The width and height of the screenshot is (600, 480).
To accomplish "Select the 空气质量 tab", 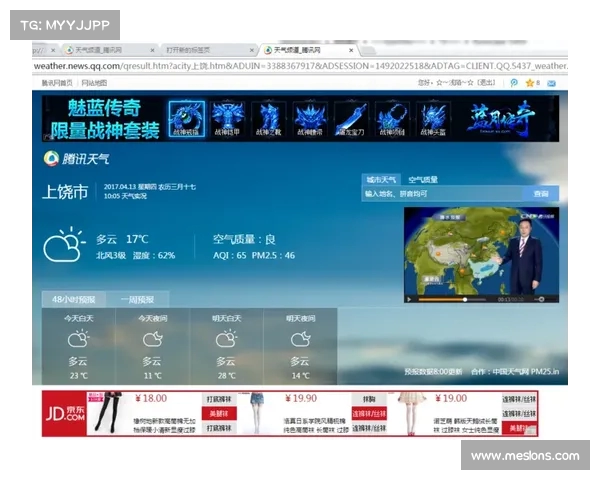I will click(x=422, y=180).
